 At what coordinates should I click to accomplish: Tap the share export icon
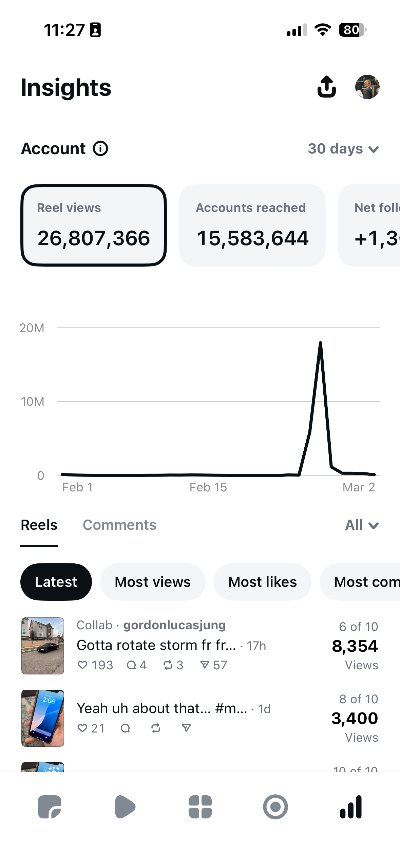326,87
